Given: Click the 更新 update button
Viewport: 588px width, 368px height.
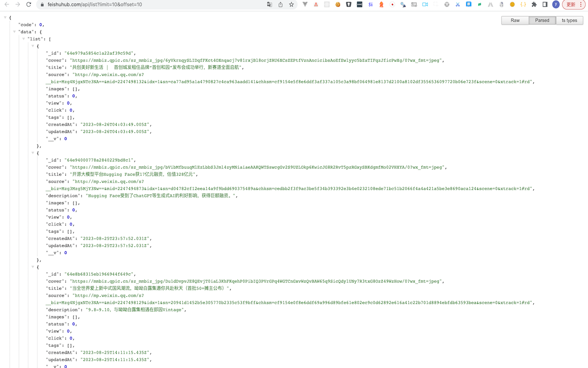Looking at the screenshot, I should (x=570, y=5).
